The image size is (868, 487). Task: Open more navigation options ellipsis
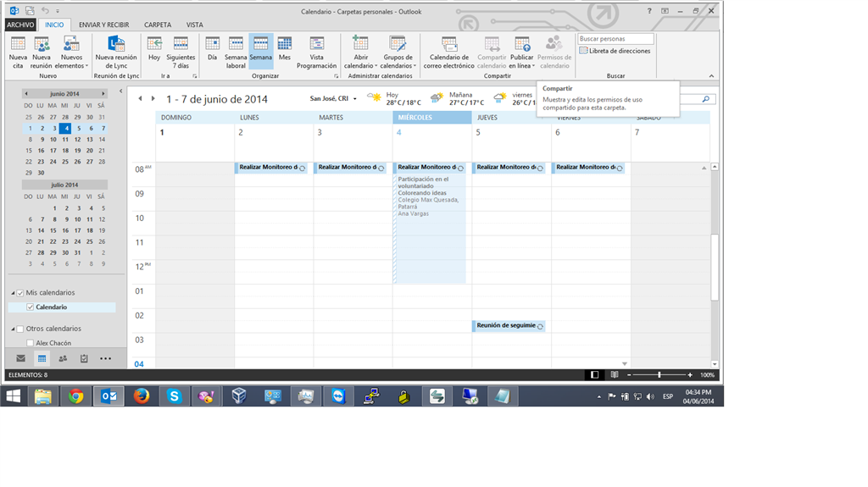tap(105, 358)
